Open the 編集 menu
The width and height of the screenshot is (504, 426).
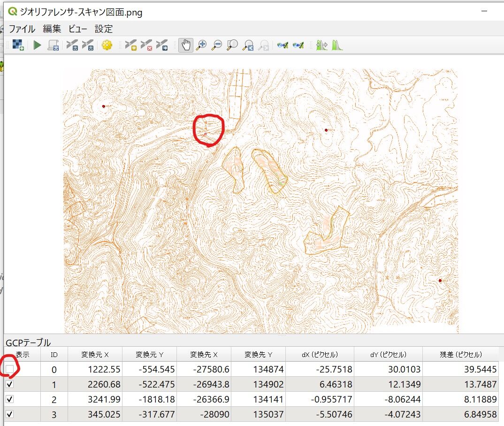point(52,29)
